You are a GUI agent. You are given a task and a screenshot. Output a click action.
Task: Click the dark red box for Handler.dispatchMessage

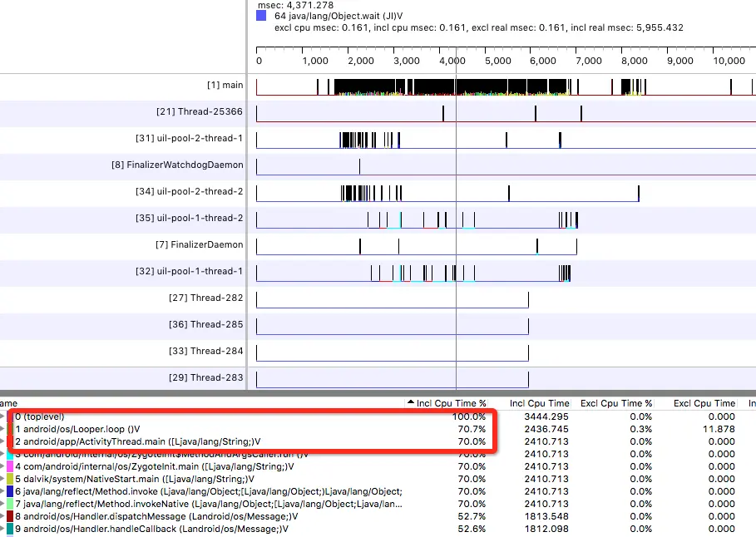pyautogui.click(x=10, y=516)
